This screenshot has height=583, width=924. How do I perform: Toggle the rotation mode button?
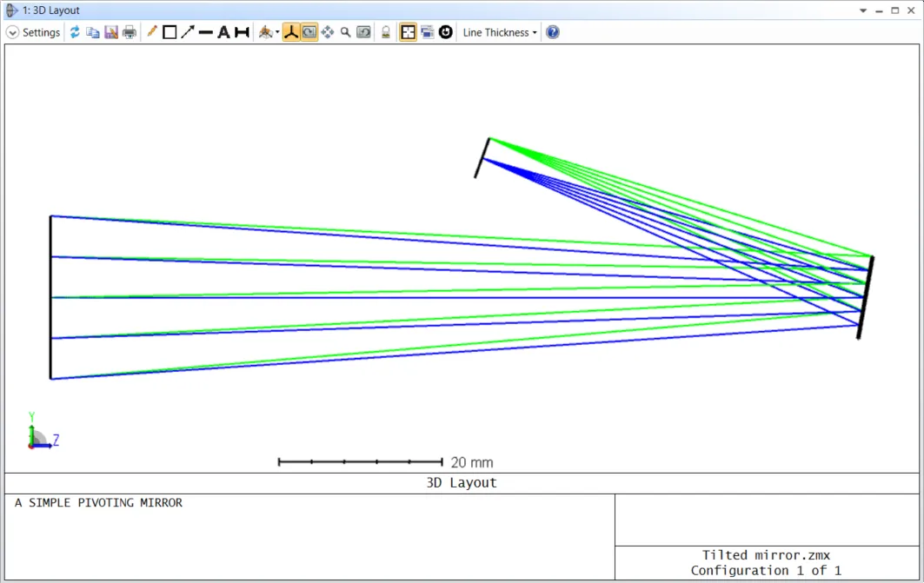[309, 32]
